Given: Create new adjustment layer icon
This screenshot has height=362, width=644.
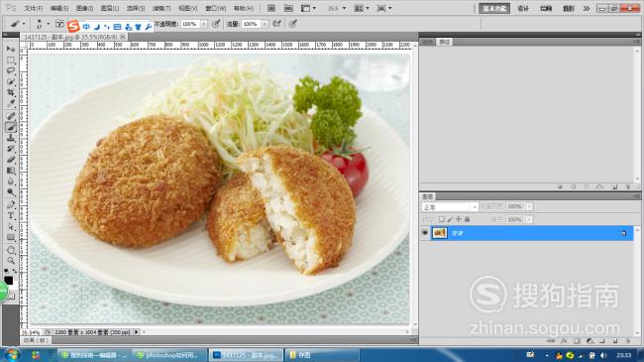Looking at the screenshot, I should 590,341.
